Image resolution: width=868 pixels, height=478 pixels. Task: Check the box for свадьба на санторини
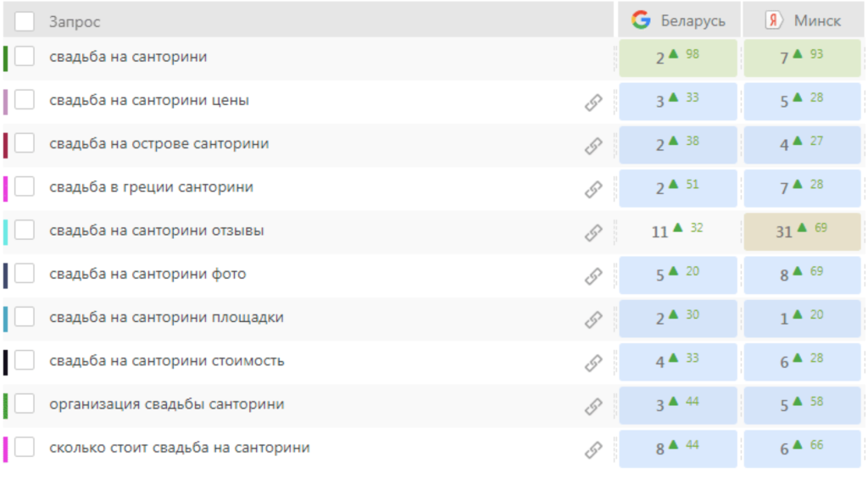[25, 57]
